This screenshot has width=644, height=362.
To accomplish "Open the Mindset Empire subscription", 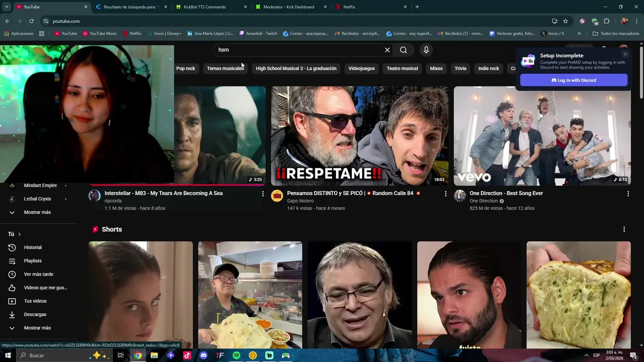I will [38, 186].
